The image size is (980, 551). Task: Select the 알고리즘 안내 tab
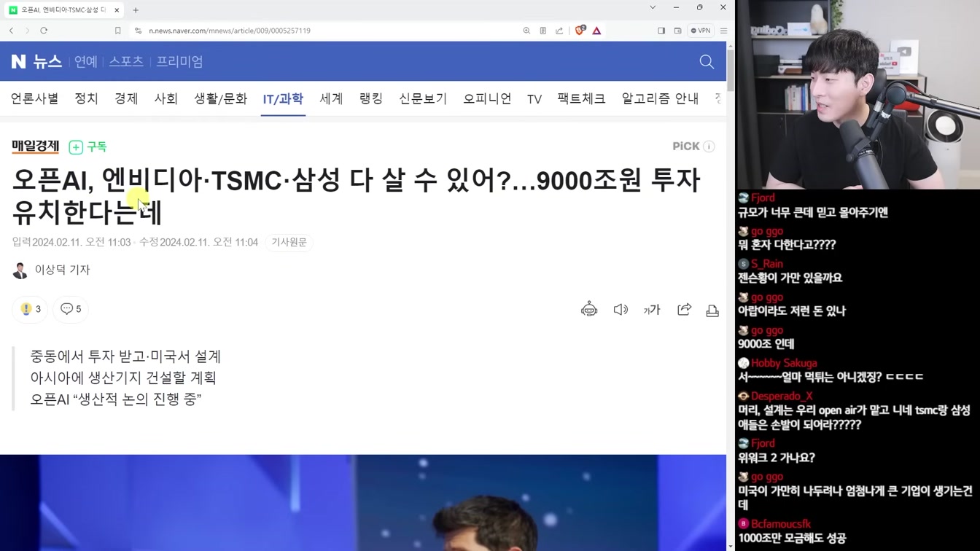(x=660, y=98)
